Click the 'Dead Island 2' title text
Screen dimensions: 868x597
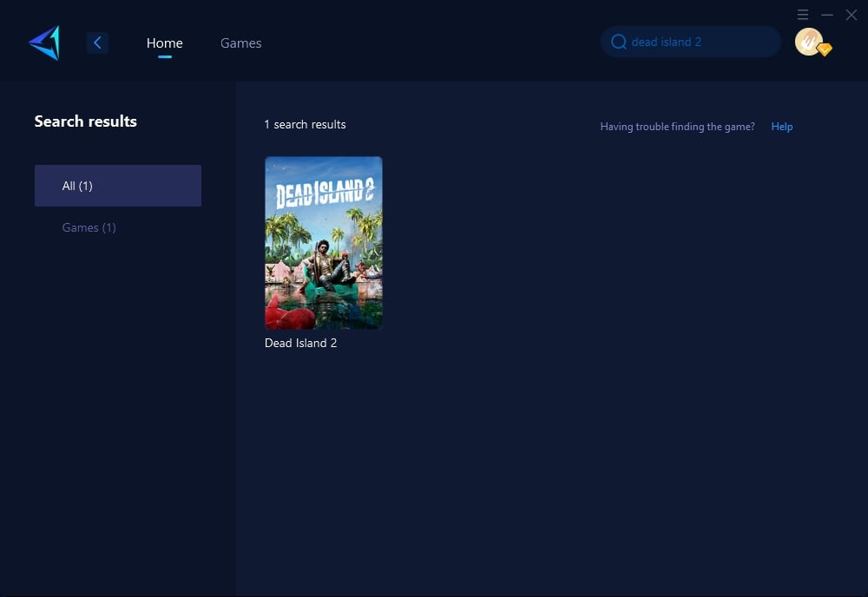pos(300,343)
